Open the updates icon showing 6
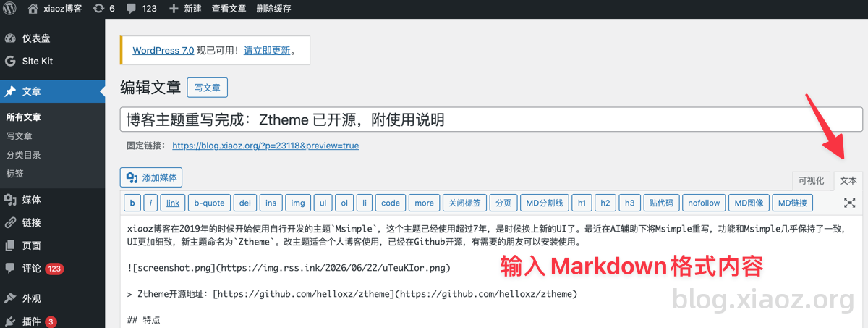Image resolution: width=868 pixels, height=328 pixels. pyautogui.click(x=104, y=9)
